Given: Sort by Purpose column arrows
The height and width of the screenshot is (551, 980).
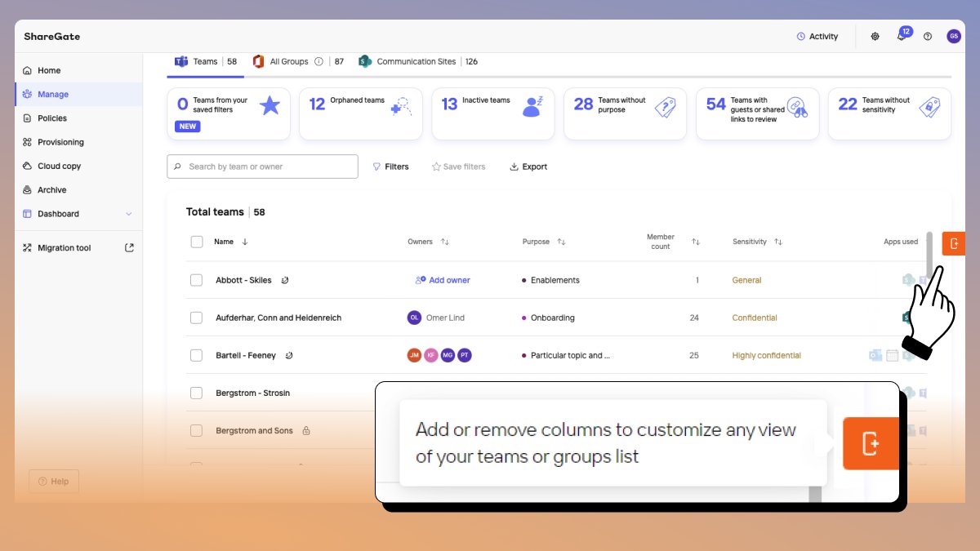Looking at the screenshot, I should coord(561,242).
